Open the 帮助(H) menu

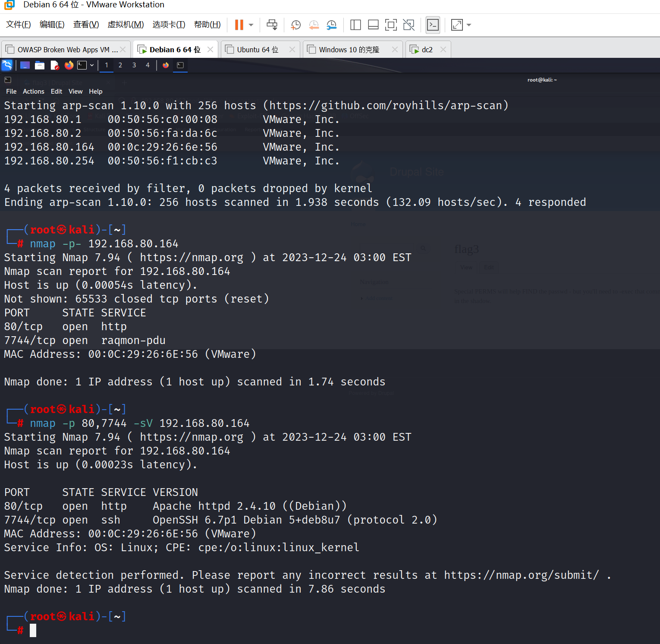click(207, 25)
